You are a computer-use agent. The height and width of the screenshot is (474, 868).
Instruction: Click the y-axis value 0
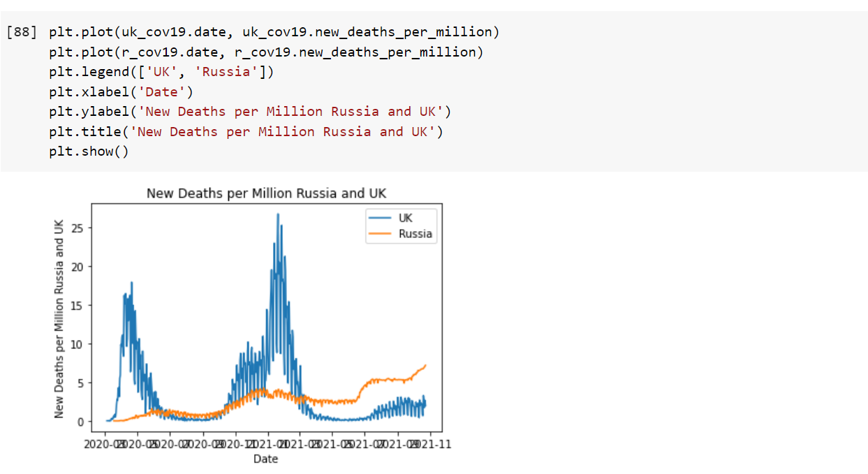point(79,420)
